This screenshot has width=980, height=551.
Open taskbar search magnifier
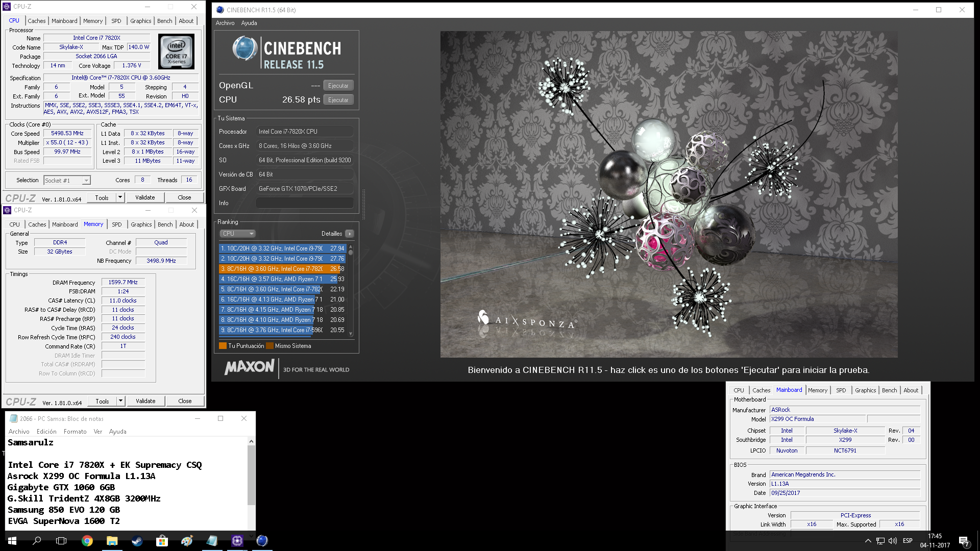[37, 541]
